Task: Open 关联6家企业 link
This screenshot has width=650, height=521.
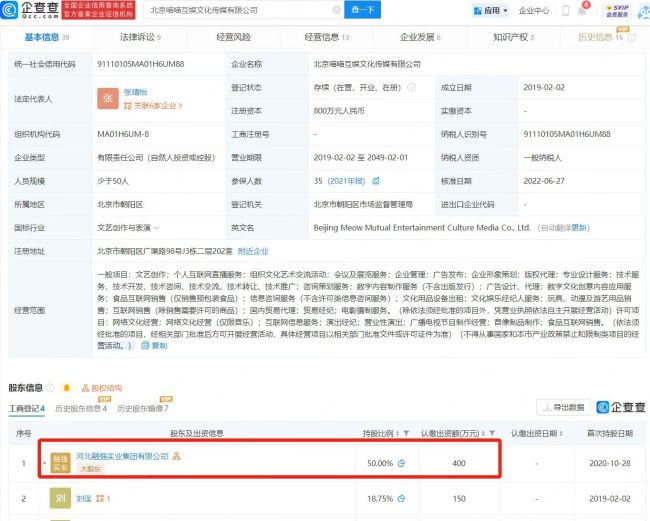Action: click(153, 106)
